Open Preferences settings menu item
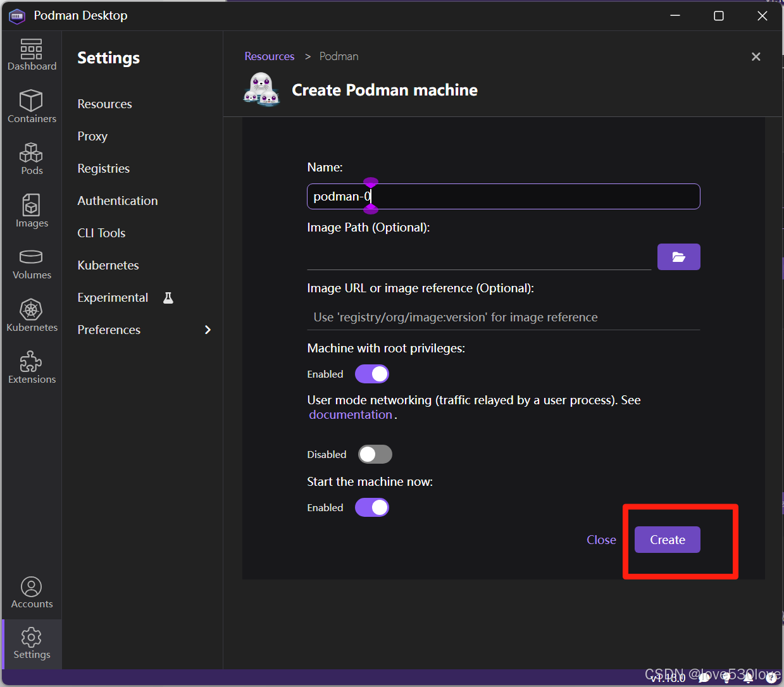This screenshot has height=687, width=784. 109,330
